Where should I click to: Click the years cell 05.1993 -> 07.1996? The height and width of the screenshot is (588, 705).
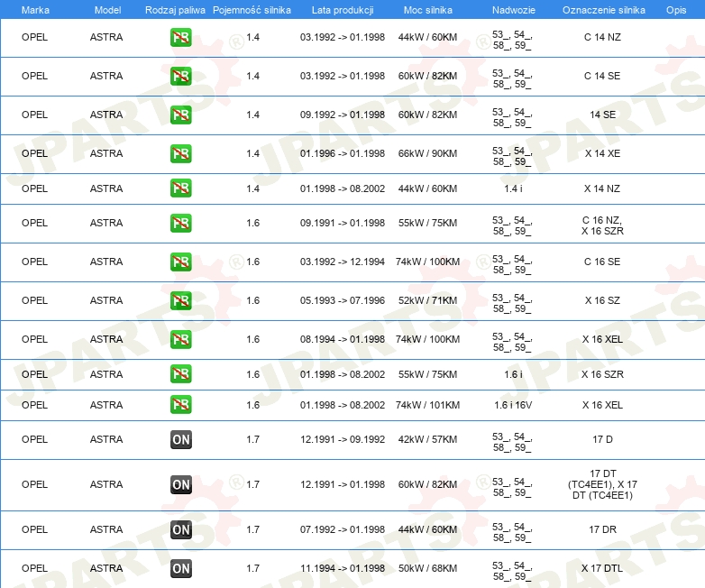[343, 300]
